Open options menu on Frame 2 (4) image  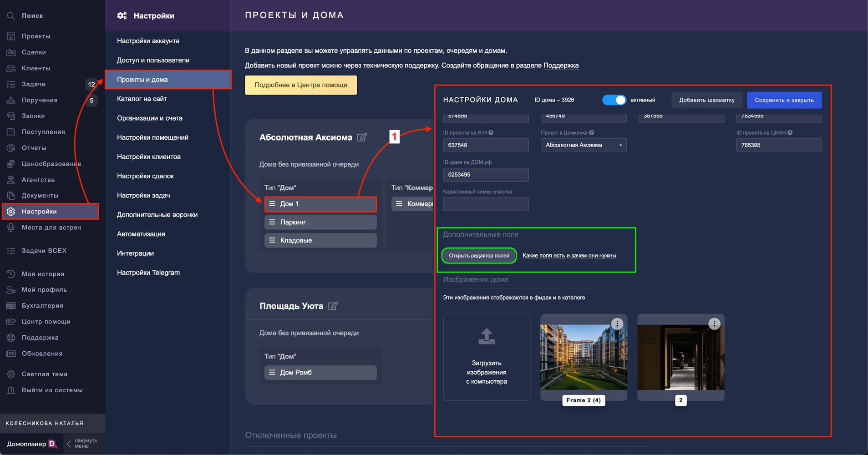617,324
